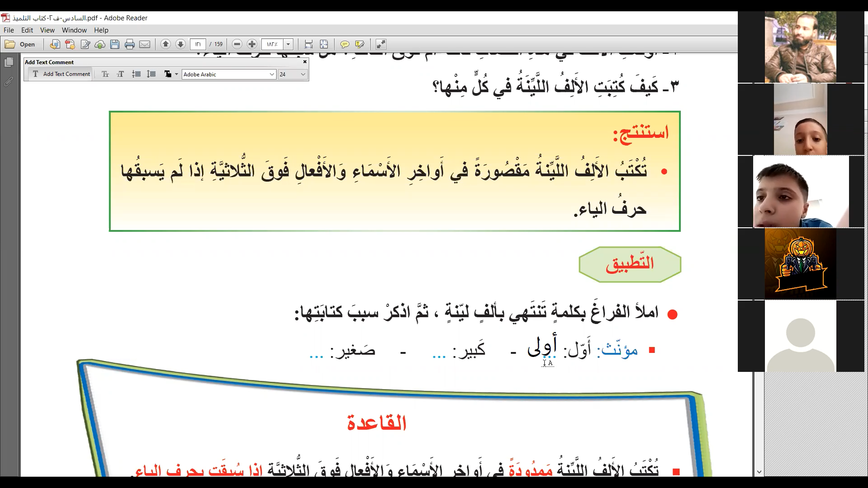Open the font size 24 dropdown
Image resolution: width=868 pixels, height=488 pixels.
292,74
